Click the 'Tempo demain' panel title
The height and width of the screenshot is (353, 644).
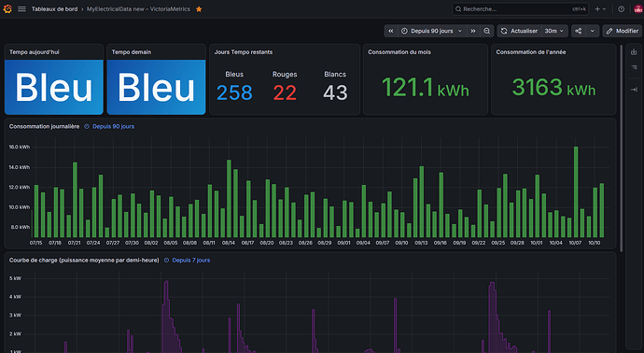(x=132, y=52)
